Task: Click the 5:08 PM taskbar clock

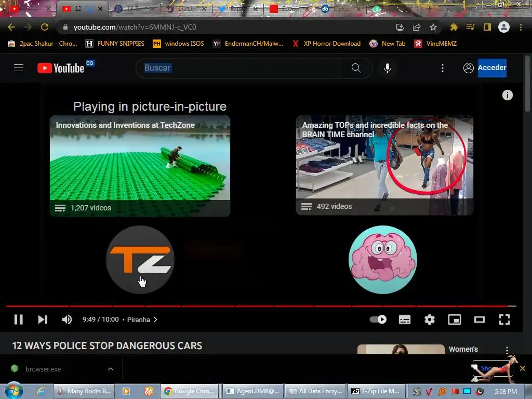Action: pyautogui.click(x=506, y=391)
